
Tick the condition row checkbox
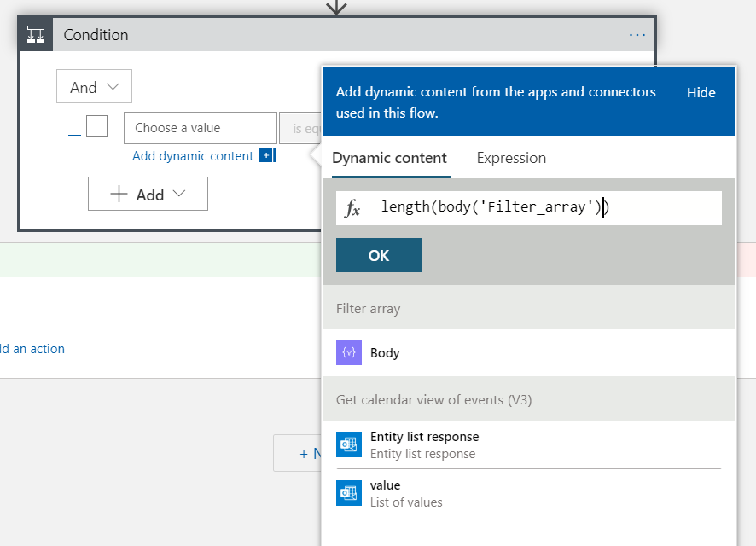click(96, 126)
